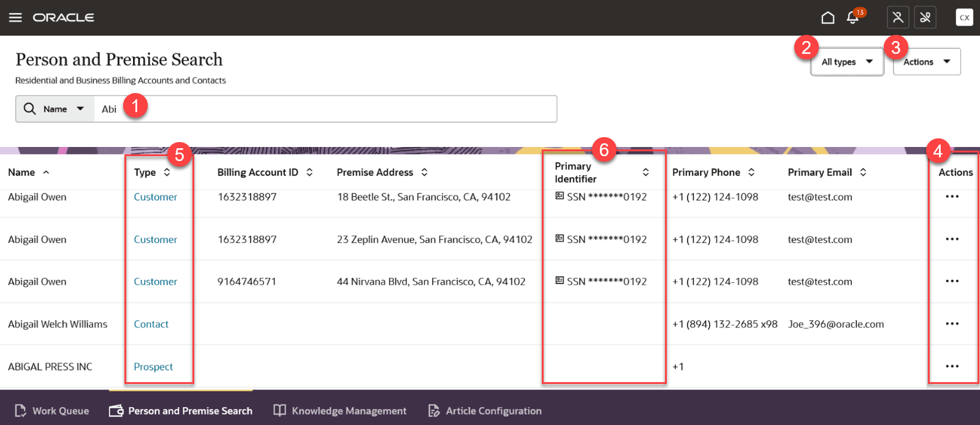
Task: Open the Prospect link for ABIGAL PRESS INC
Action: pos(153,367)
